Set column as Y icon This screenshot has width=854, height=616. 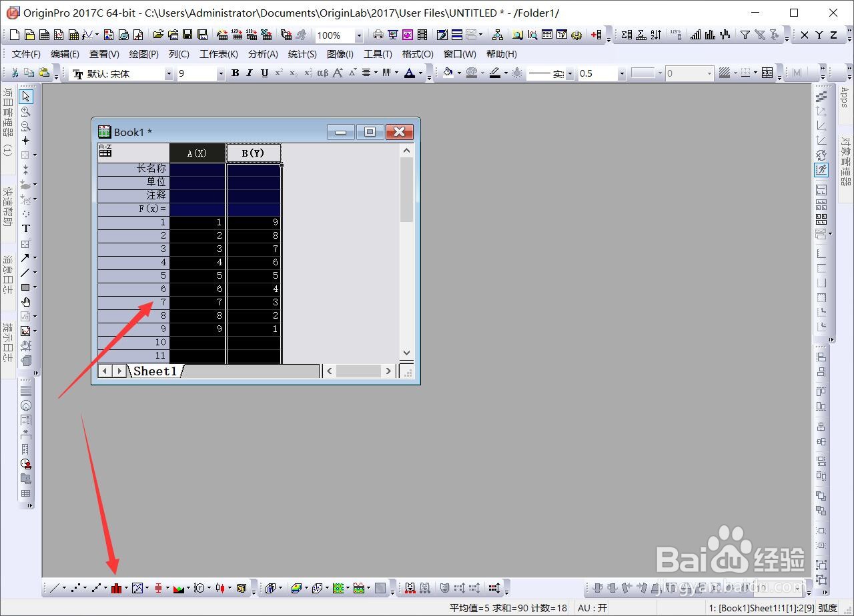point(819,35)
